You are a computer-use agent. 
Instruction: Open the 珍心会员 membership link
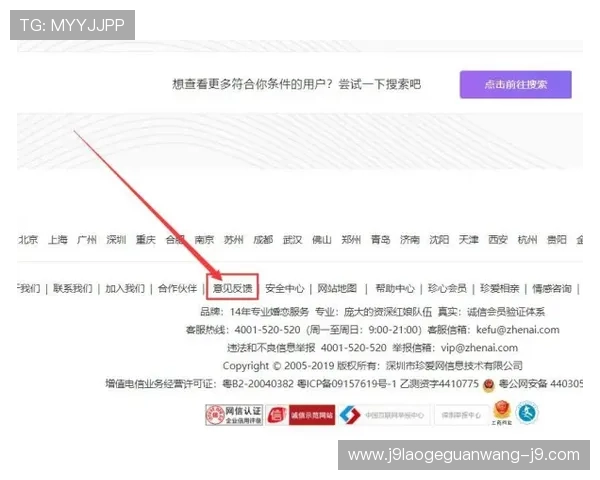[x=447, y=288]
